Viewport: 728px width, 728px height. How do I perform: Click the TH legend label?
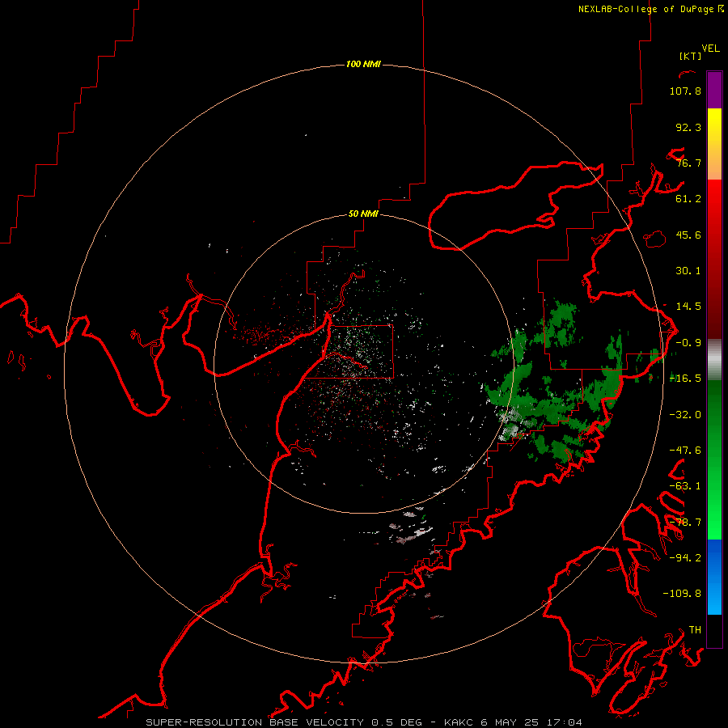click(695, 629)
